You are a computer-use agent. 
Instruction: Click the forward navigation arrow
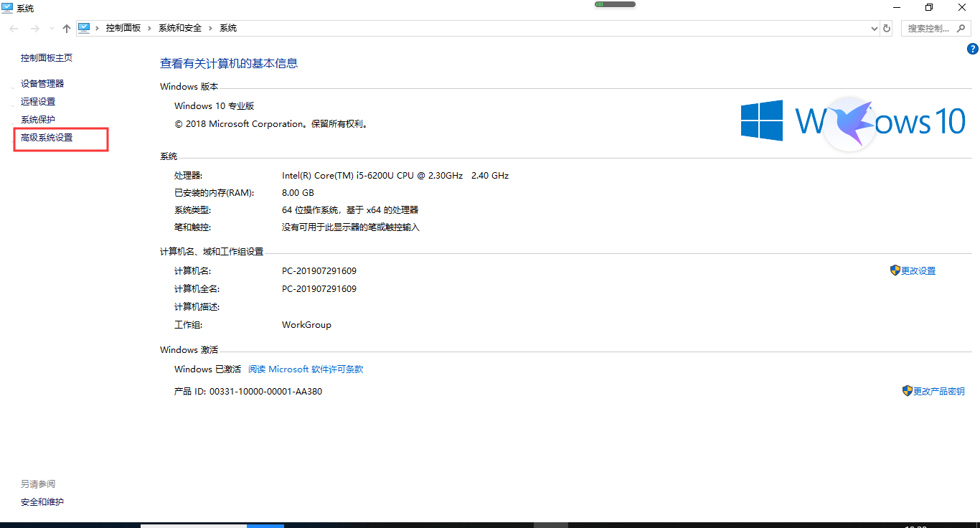(34, 29)
